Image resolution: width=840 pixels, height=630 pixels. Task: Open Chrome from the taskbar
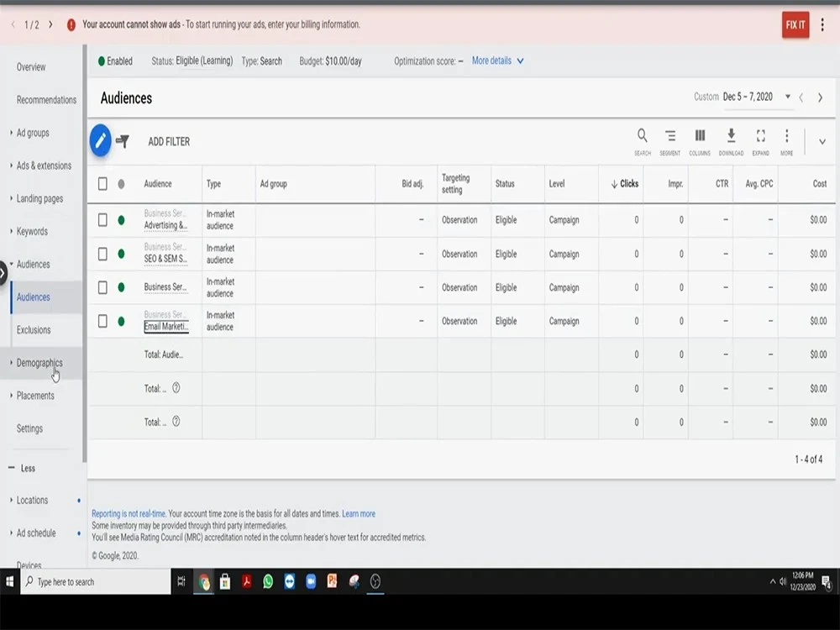(204, 582)
